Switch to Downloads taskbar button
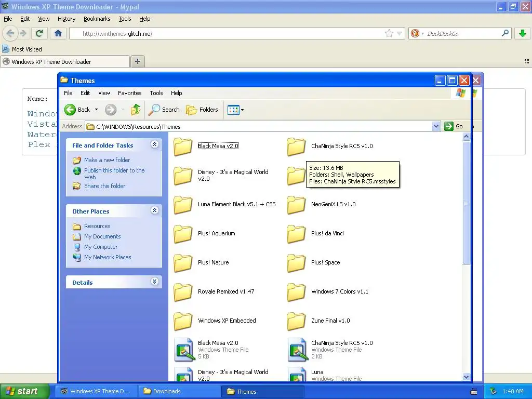The height and width of the screenshot is (399, 532). [x=179, y=392]
